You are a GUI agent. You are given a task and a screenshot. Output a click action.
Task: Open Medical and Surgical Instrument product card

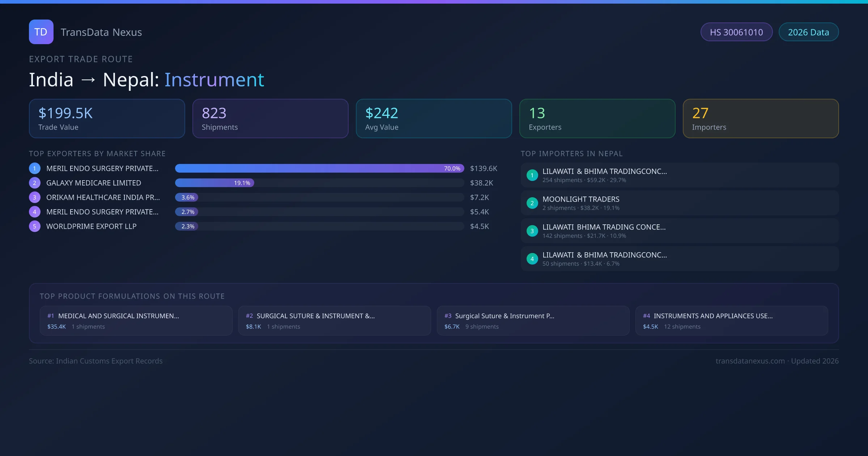[136, 321]
